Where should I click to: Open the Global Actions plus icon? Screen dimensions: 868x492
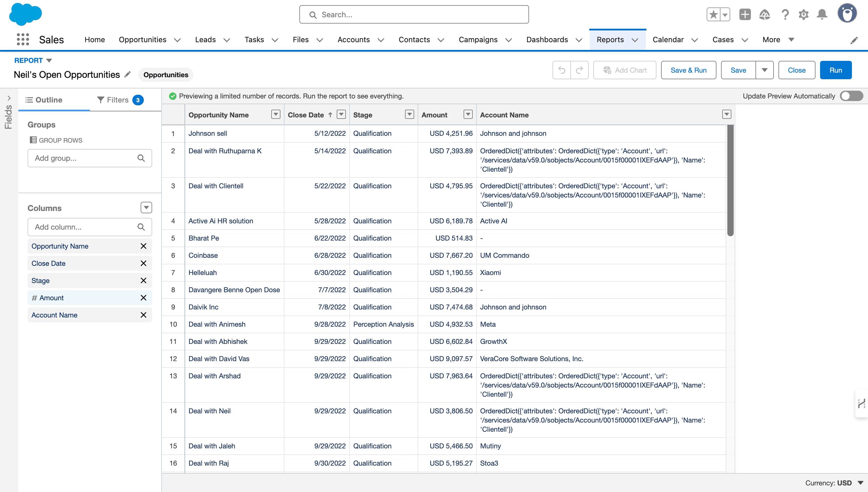click(x=745, y=15)
